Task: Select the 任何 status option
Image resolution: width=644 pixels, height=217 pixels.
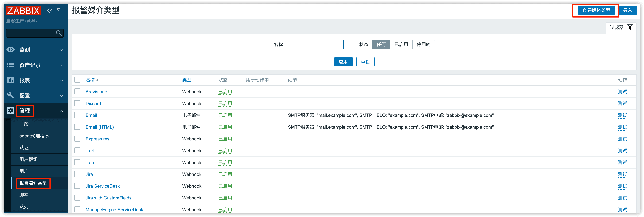Action: (x=381, y=44)
